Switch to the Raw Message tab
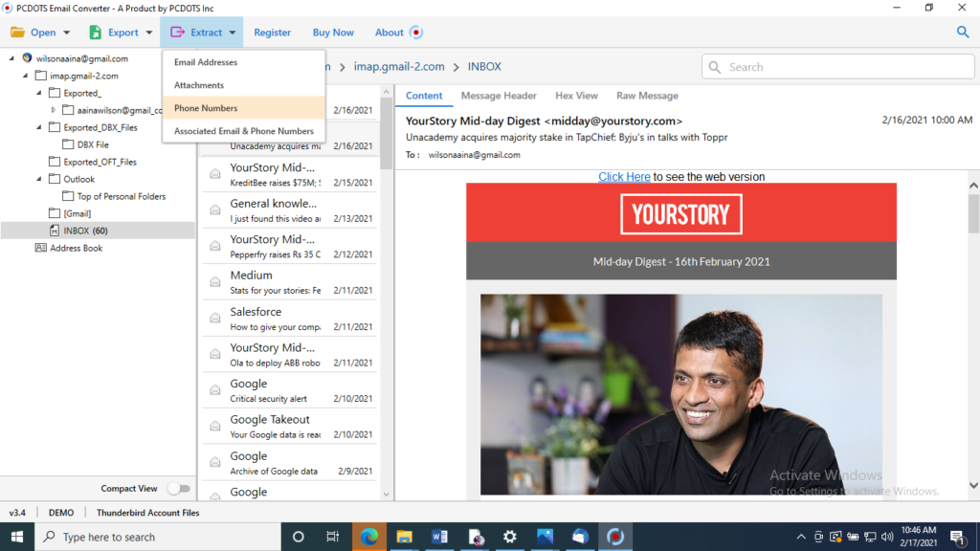This screenshot has width=980, height=551. (x=647, y=96)
